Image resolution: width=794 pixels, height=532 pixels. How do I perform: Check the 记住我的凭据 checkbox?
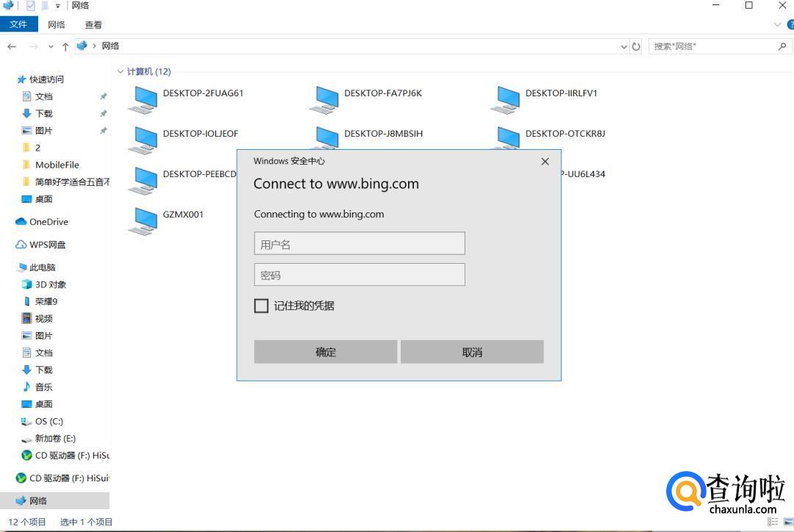click(x=261, y=306)
